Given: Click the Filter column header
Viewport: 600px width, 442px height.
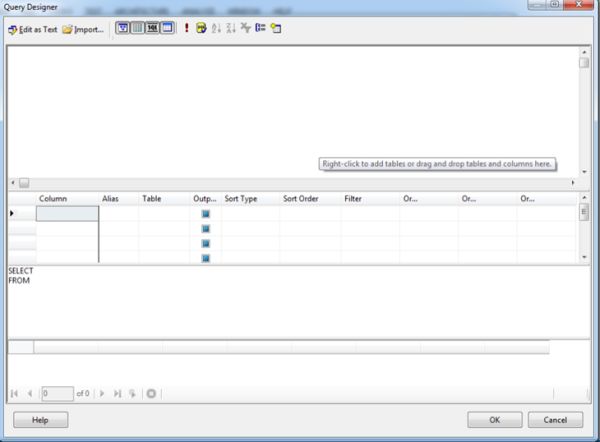Looking at the screenshot, I should click(370, 199).
